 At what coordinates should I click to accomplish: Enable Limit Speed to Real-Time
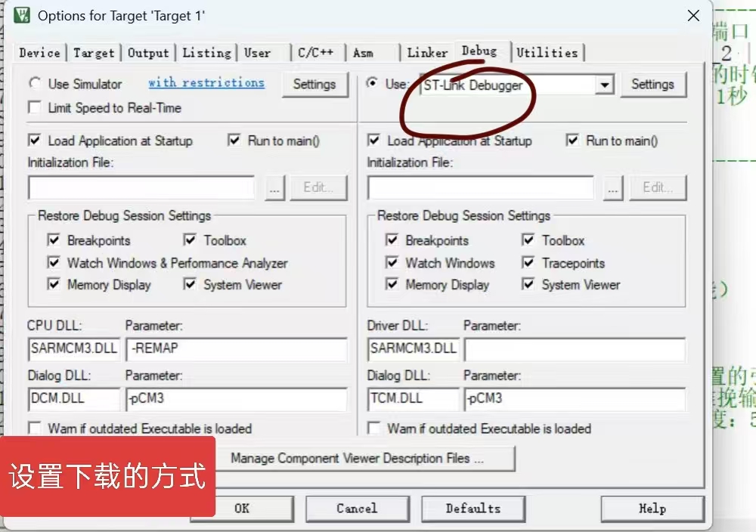(x=35, y=107)
